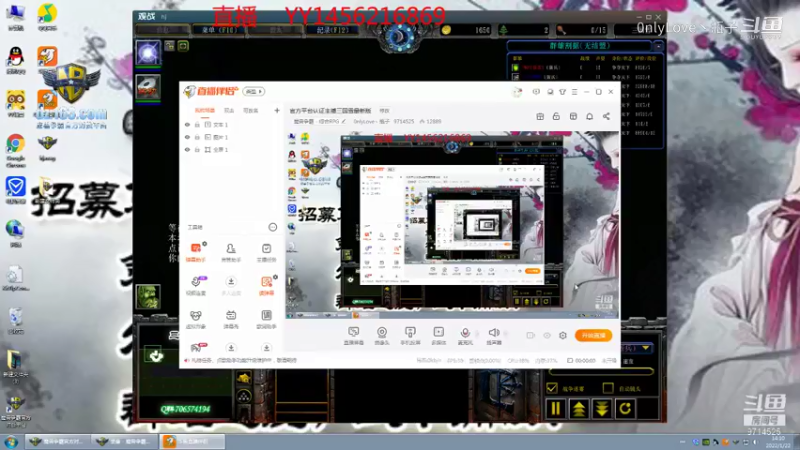Open the orange barrage assistant tool
This screenshot has width=800, height=450.
[x=195, y=252]
